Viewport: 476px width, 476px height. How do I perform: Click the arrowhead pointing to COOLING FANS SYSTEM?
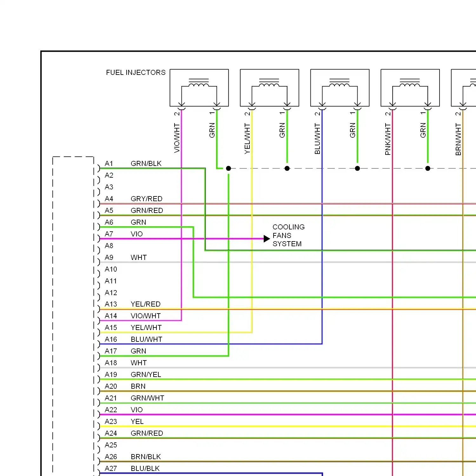pos(267,239)
